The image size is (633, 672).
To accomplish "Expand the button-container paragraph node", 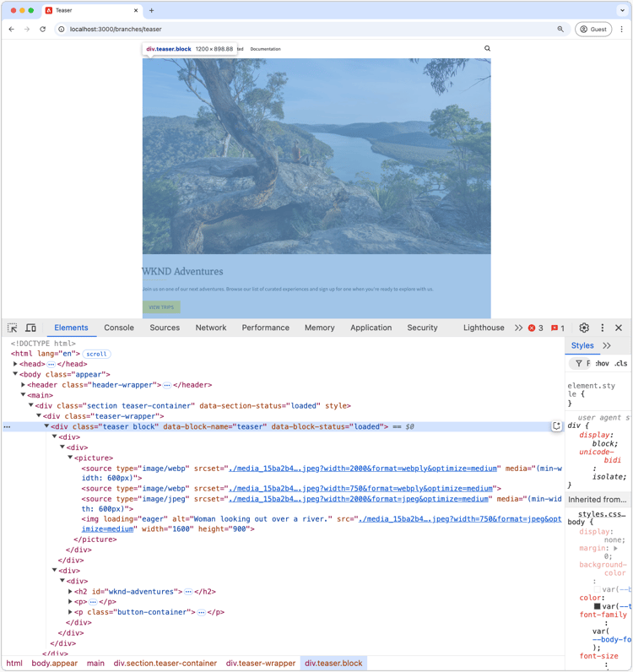I will coord(70,612).
